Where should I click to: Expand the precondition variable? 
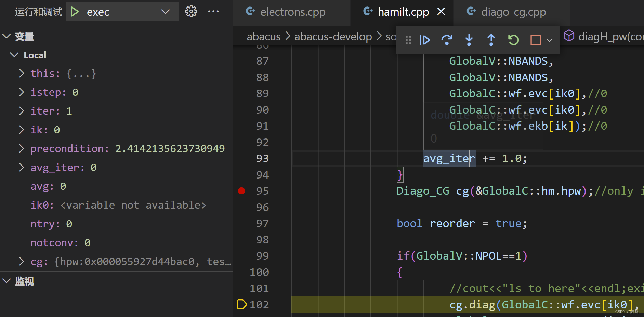tap(22, 148)
